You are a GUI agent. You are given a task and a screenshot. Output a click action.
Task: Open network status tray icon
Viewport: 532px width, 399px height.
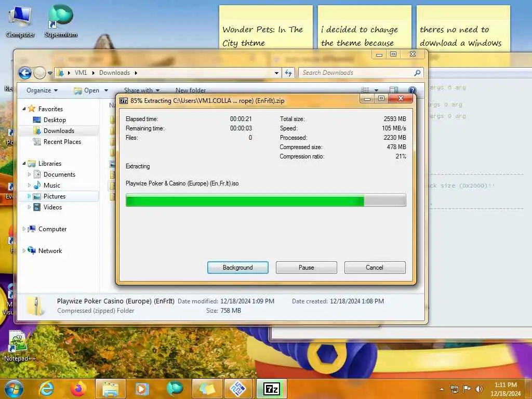click(x=454, y=389)
